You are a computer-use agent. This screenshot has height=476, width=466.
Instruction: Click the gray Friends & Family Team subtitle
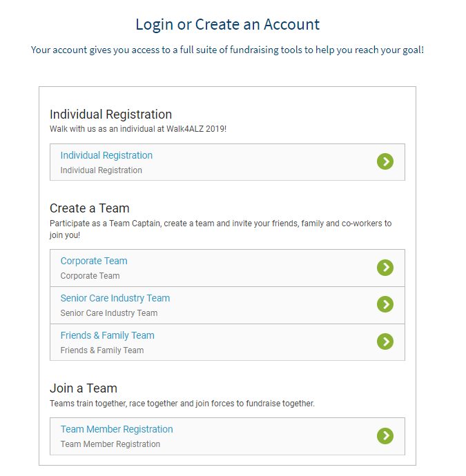(x=101, y=350)
